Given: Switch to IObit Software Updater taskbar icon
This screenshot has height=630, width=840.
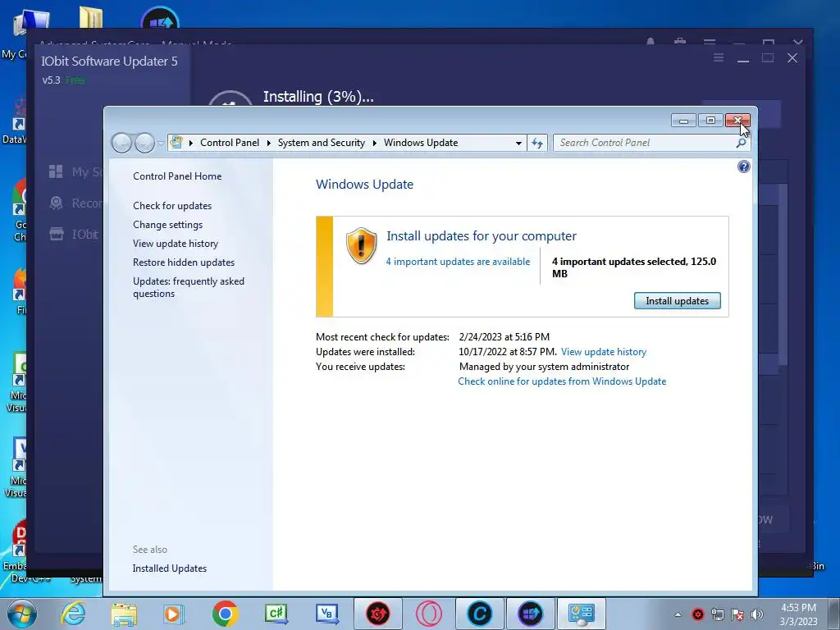Looking at the screenshot, I should tap(531, 614).
